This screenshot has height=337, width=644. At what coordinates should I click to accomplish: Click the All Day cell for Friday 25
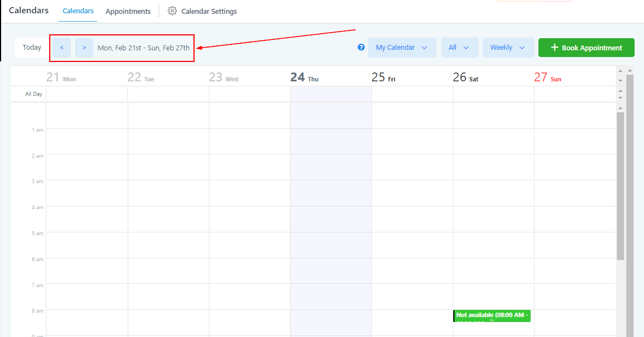pos(412,94)
